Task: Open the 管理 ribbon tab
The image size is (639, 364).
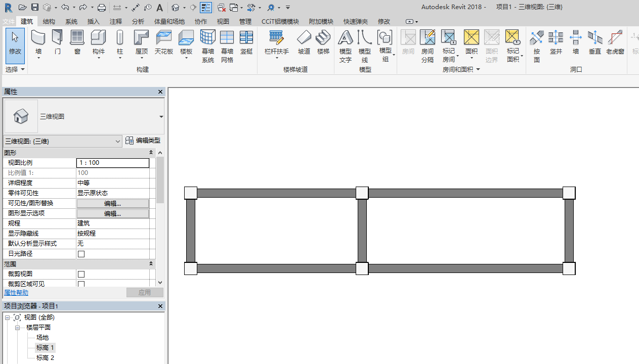Action: (245, 21)
